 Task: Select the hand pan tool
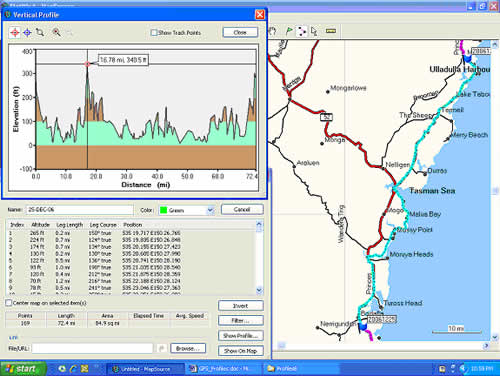[x=273, y=31]
